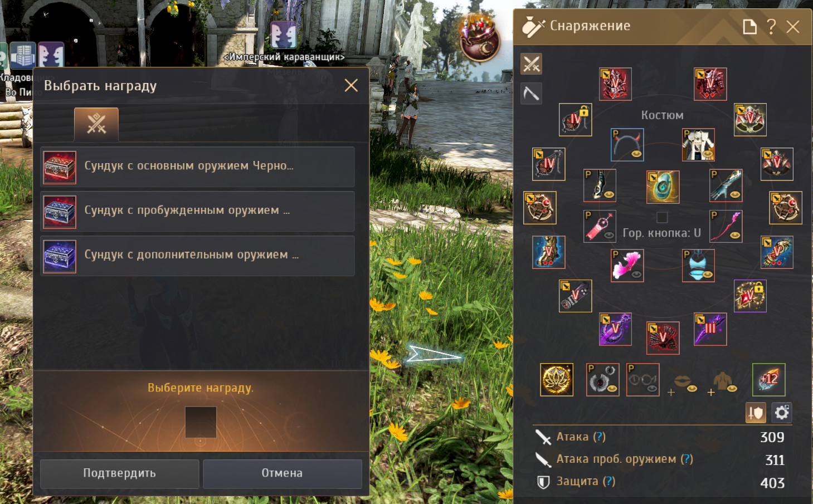Click the help question mark in Снаряжение
The image size is (813, 504).
(x=771, y=26)
